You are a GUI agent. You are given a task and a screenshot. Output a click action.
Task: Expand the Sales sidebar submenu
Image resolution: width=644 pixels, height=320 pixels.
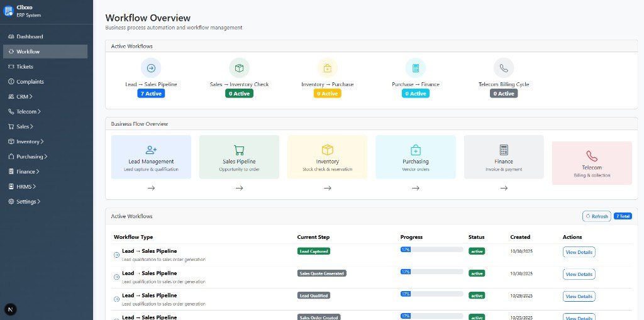pos(45,126)
